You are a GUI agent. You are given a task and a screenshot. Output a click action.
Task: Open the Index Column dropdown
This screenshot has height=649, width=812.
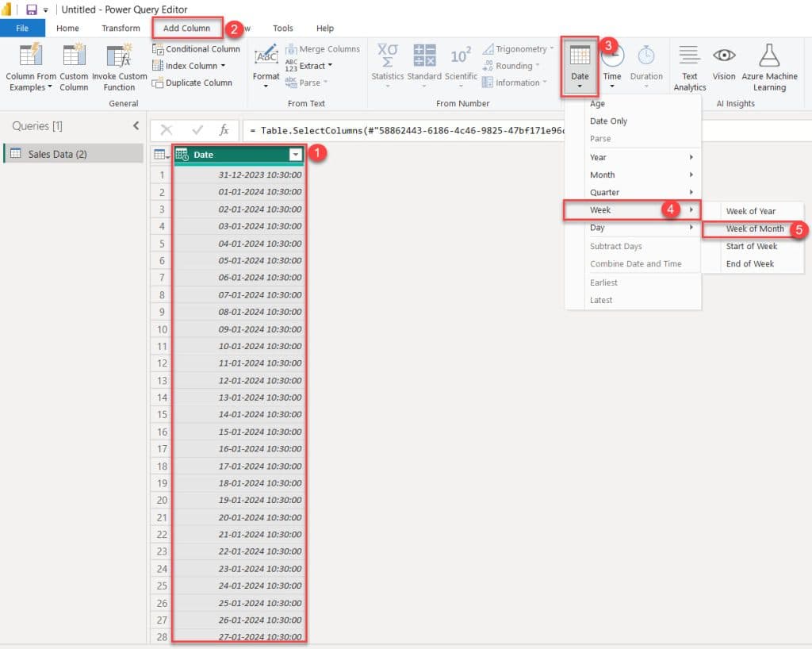[x=189, y=66]
